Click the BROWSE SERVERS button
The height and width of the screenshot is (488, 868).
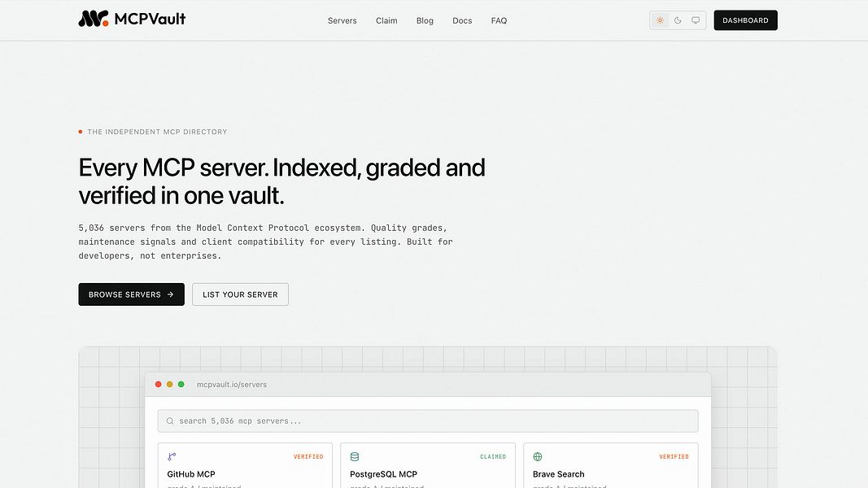pos(131,294)
